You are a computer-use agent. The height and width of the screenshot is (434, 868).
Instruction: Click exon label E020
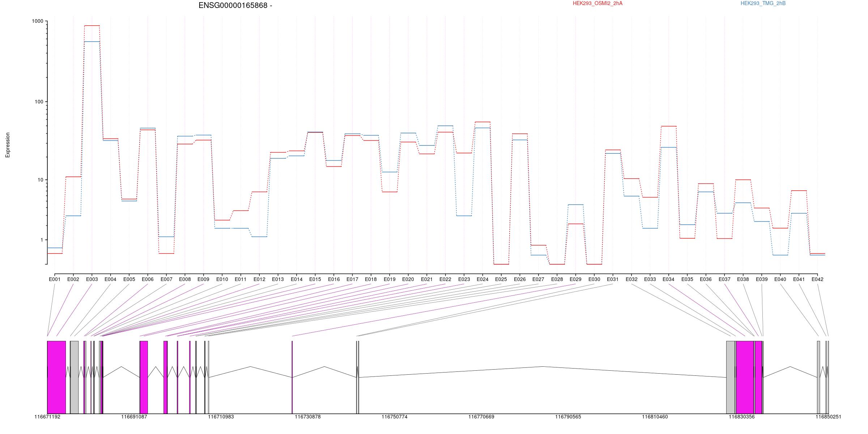pos(408,280)
